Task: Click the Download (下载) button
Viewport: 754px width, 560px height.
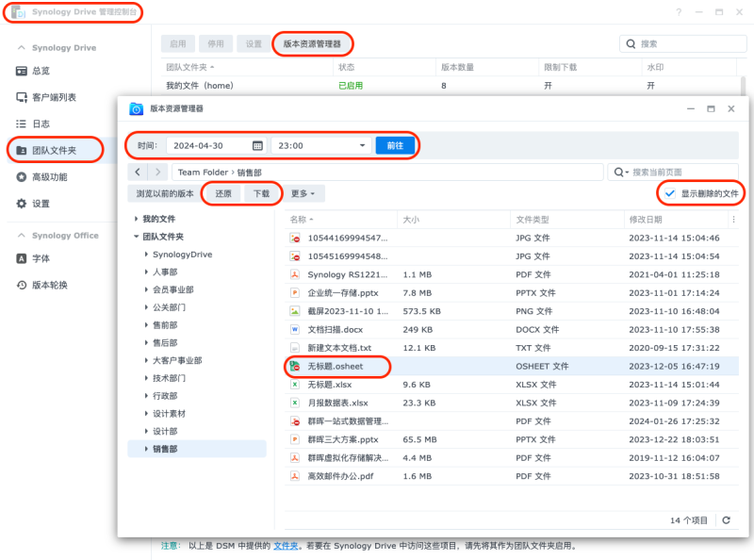Action: point(262,193)
